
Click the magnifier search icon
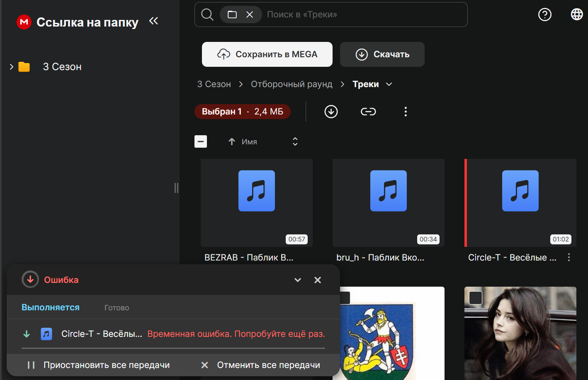(207, 15)
